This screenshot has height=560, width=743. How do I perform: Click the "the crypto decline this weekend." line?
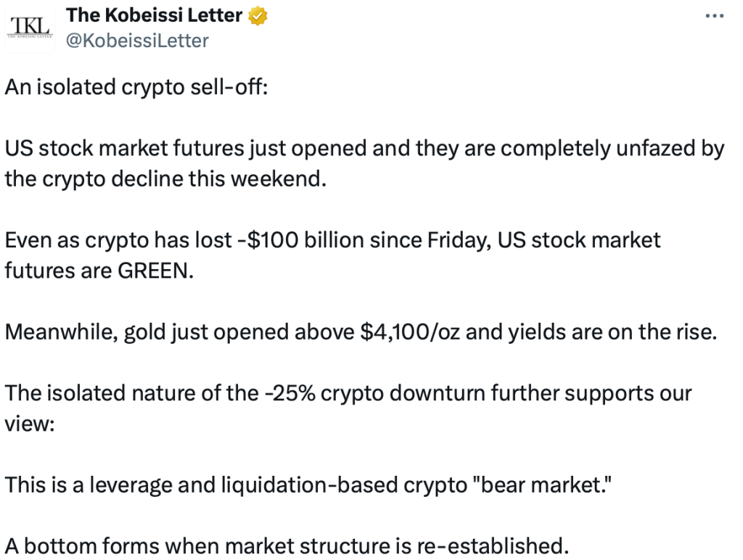tap(165, 178)
